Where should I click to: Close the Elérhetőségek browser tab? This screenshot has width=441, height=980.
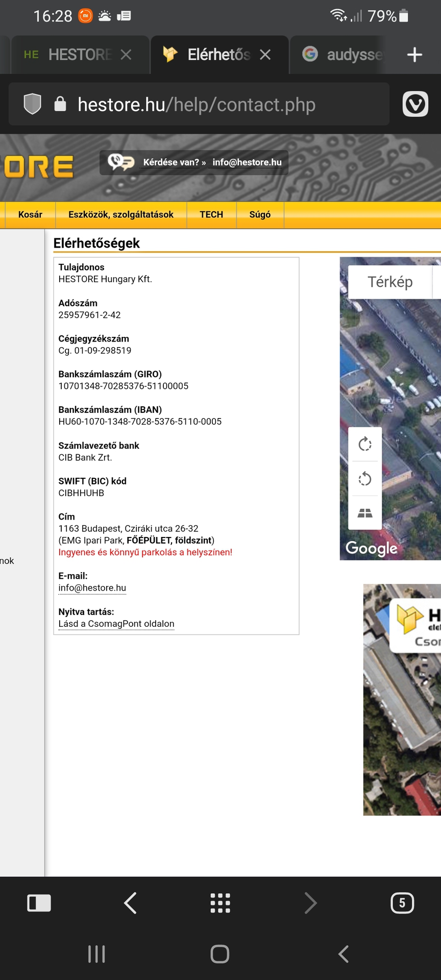click(265, 55)
